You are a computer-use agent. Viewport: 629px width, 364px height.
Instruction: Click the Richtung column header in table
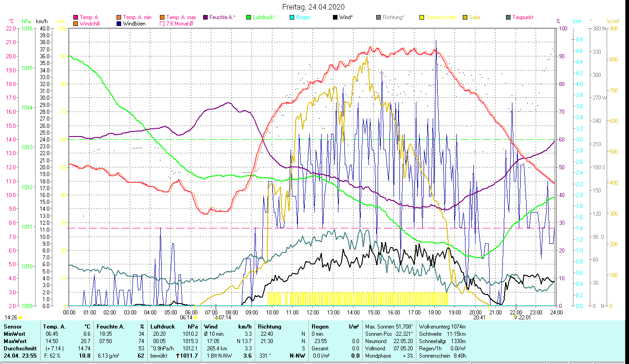point(269,326)
